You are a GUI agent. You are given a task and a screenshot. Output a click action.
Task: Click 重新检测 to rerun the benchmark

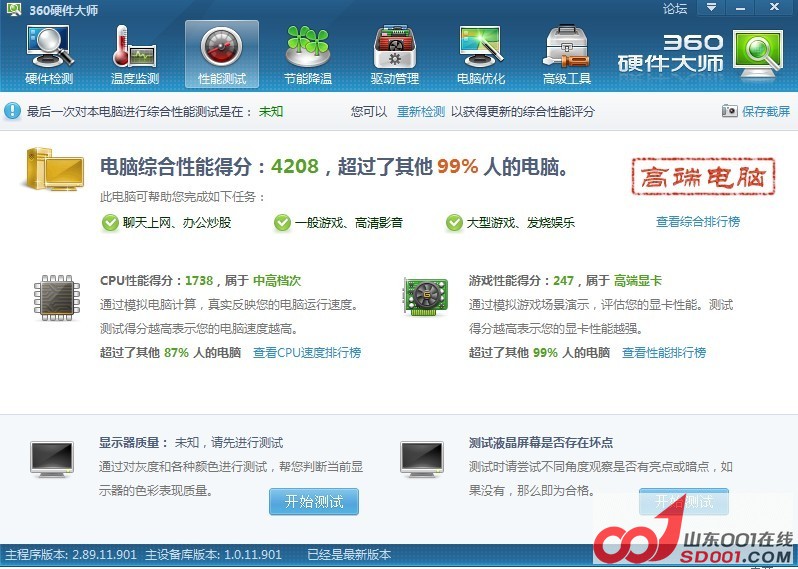click(420, 112)
